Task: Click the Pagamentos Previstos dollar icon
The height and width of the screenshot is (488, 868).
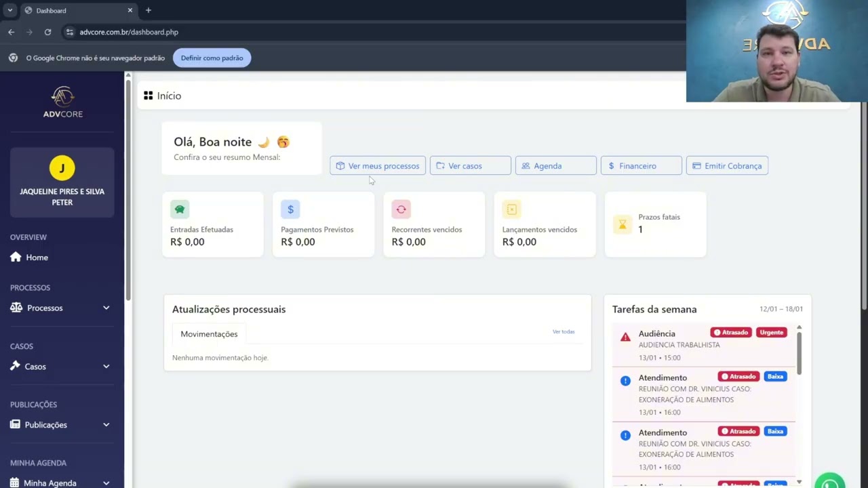Action: coord(290,209)
